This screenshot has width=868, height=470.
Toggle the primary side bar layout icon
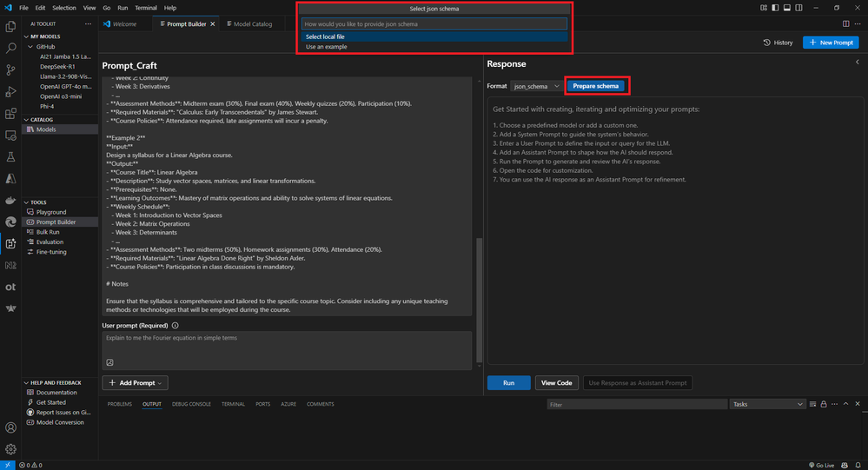tap(775, 8)
